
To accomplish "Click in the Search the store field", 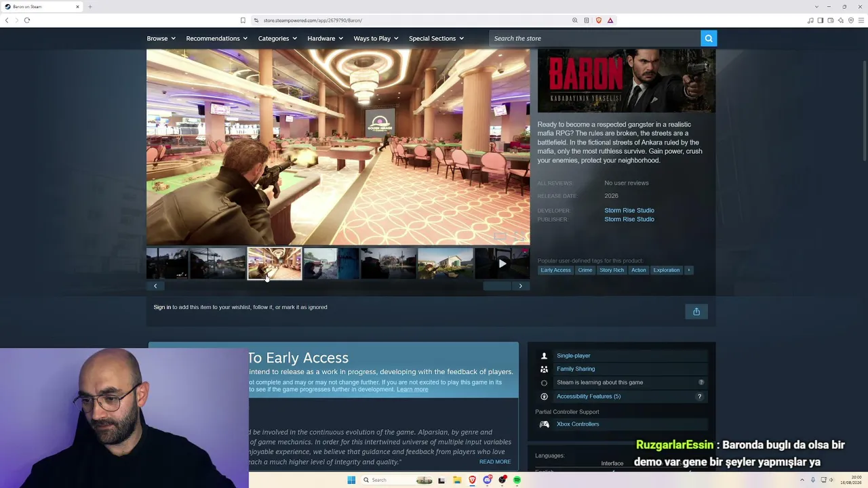I will [595, 39].
